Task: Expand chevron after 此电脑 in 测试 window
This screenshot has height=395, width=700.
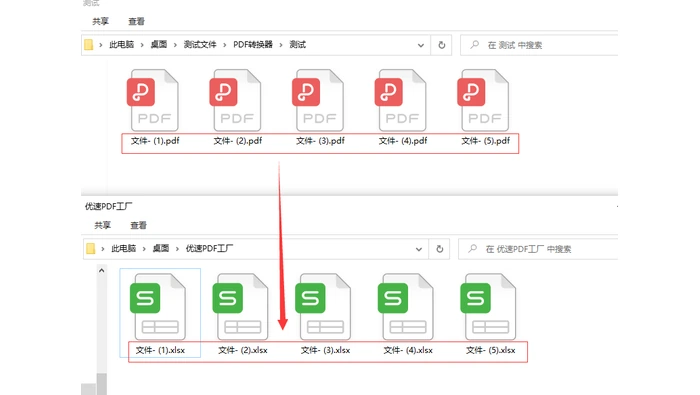Action: 142,45
